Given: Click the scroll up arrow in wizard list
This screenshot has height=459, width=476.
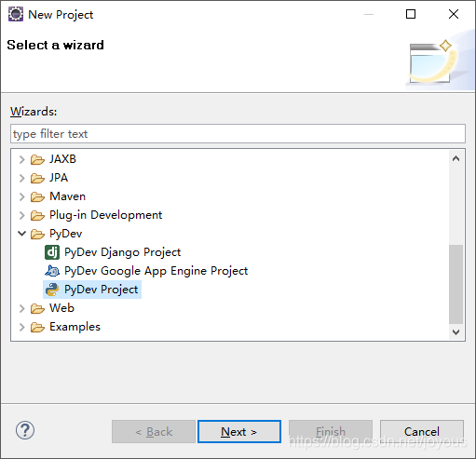Looking at the screenshot, I should (456, 158).
